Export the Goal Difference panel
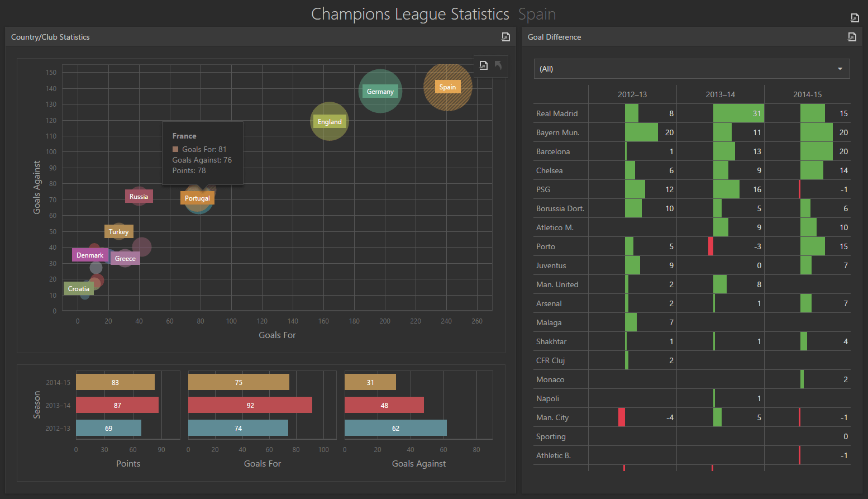The image size is (868, 499). [x=852, y=37]
